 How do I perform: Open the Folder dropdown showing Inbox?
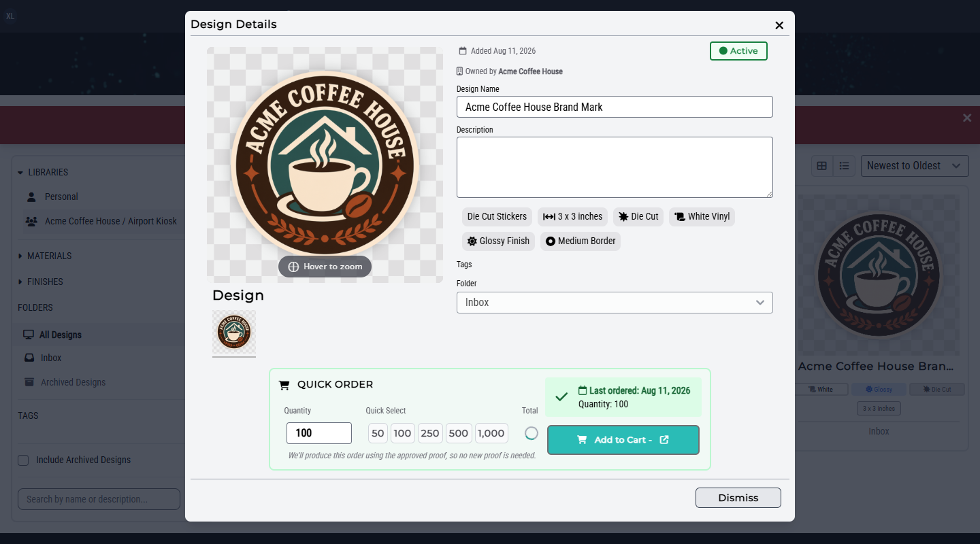pyautogui.click(x=615, y=303)
